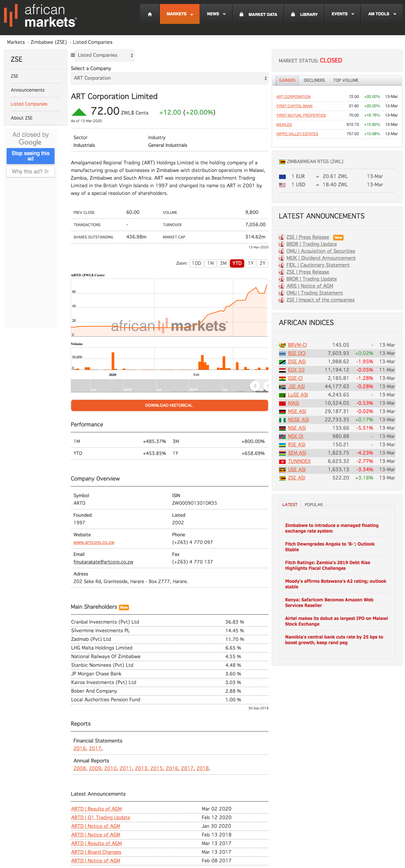405x868 pixels.
Task: Click the Market Data lock icon
Action: click(242, 14)
